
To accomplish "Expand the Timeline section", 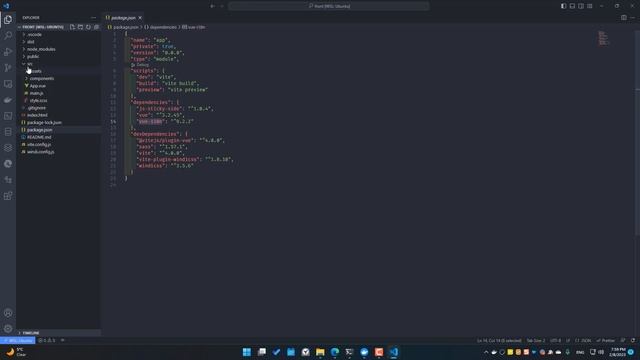I will click(59, 333).
